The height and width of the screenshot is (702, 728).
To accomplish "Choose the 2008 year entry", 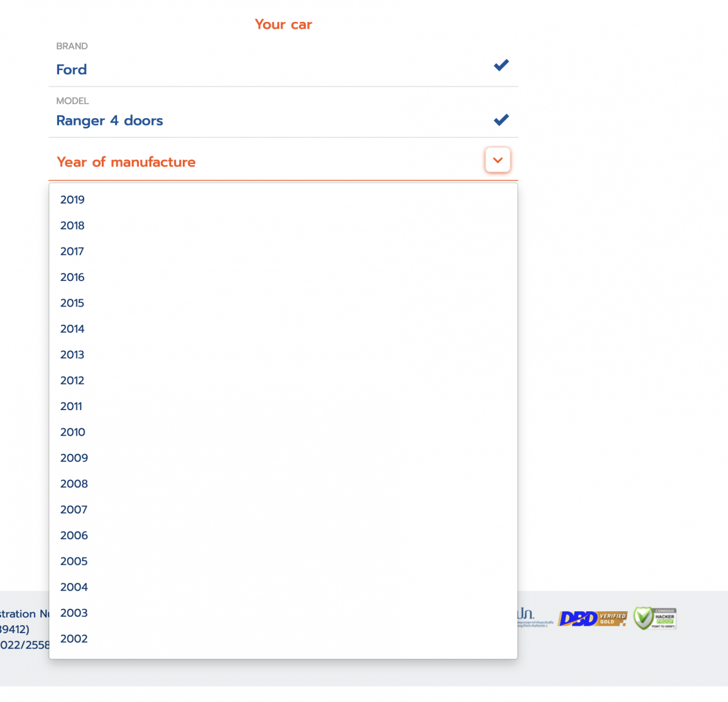I will (x=283, y=484).
